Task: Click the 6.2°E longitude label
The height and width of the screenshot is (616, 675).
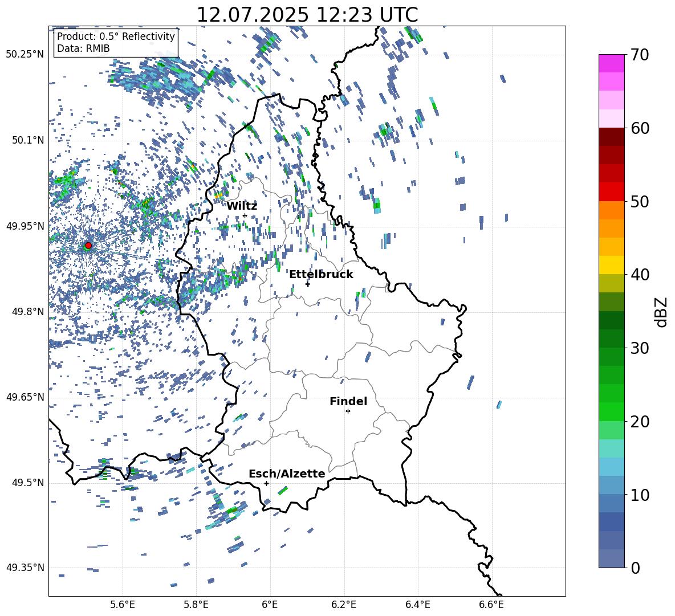Action: click(x=344, y=605)
